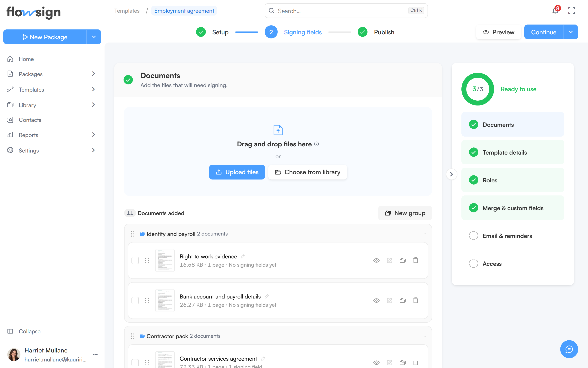The width and height of the screenshot is (588, 368).
Task: Open Continue button dropdown arrow
Action: pyautogui.click(x=571, y=32)
